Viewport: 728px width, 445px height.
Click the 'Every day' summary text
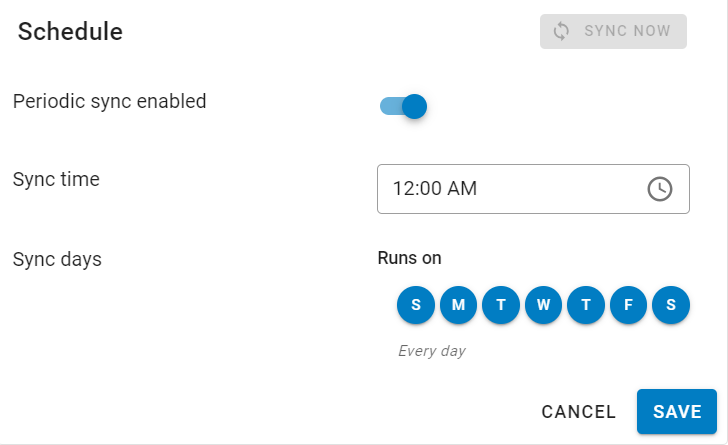432,351
